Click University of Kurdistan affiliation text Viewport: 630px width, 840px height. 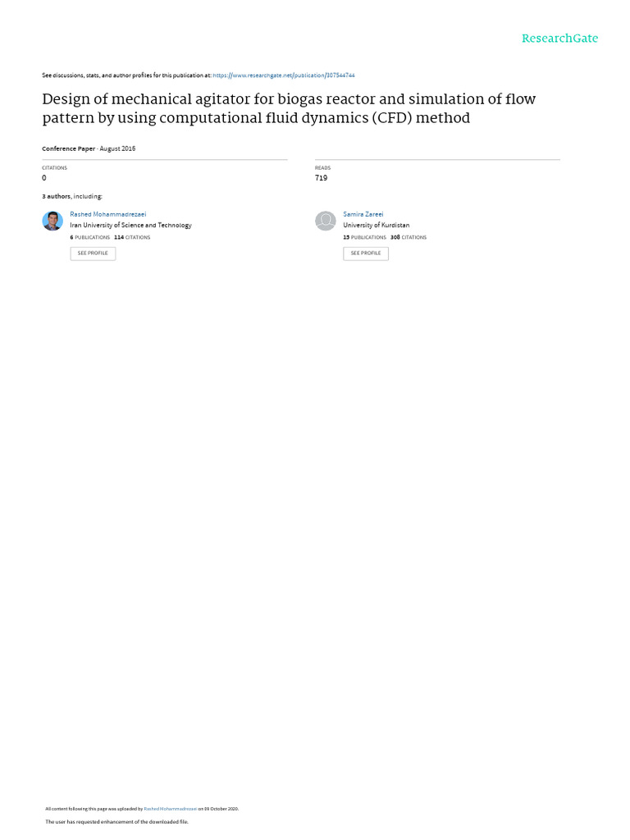377,226
